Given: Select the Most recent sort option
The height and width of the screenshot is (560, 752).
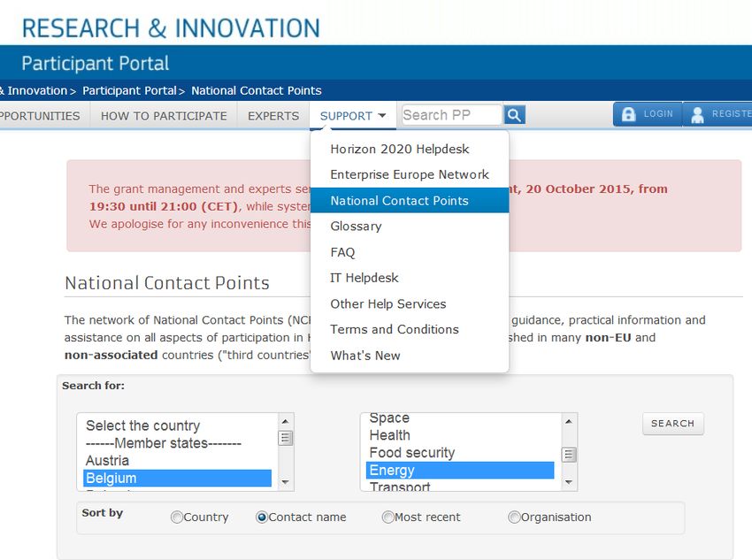Looking at the screenshot, I should (x=388, y=518).
